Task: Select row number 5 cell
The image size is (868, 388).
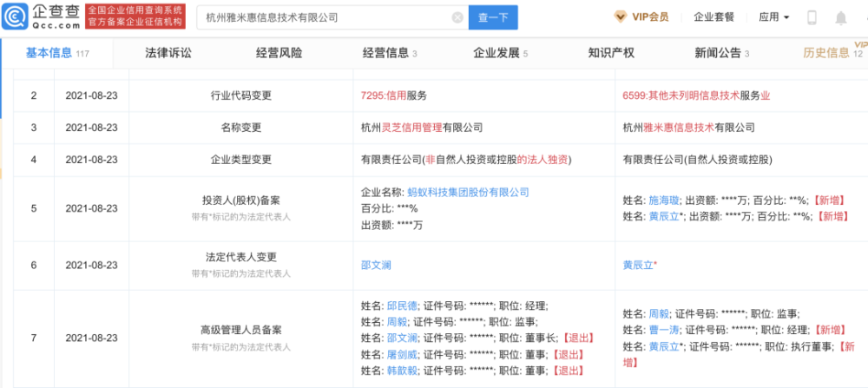Action: coord(34,208)
